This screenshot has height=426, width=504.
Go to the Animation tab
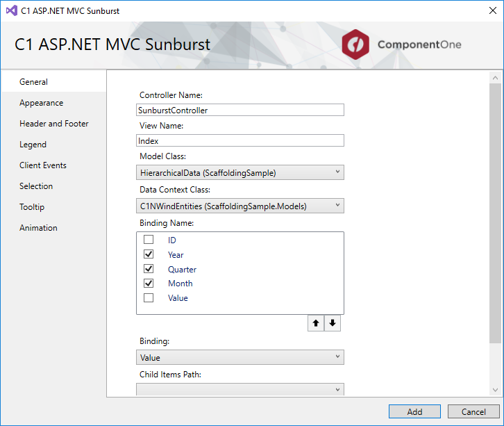pos(54,228)
